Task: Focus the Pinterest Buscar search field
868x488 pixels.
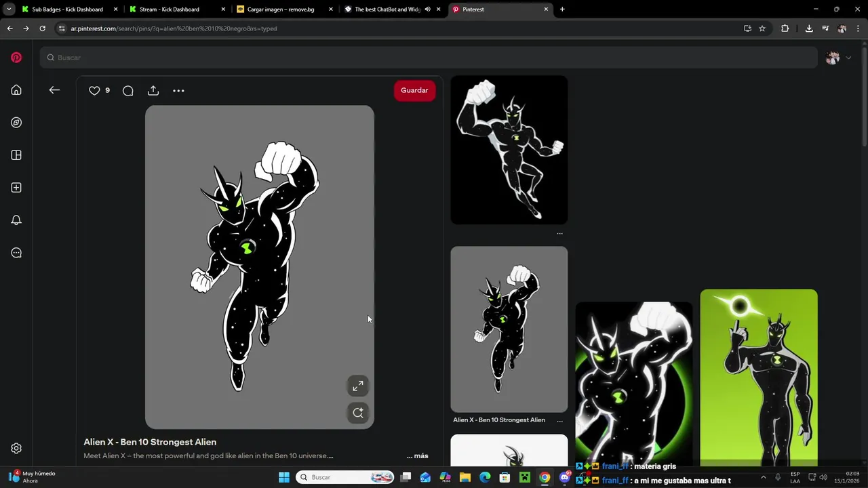Action: click(x=429, y=58)
